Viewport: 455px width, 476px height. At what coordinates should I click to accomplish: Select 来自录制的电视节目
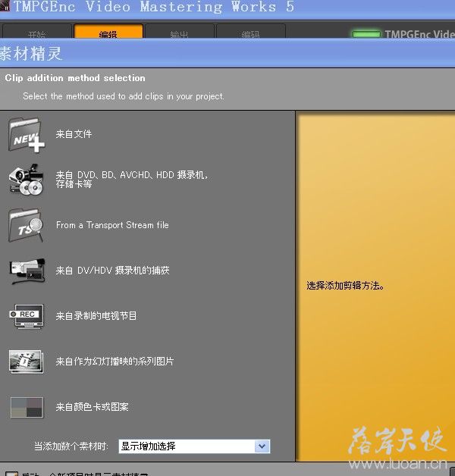pos(96,316)
